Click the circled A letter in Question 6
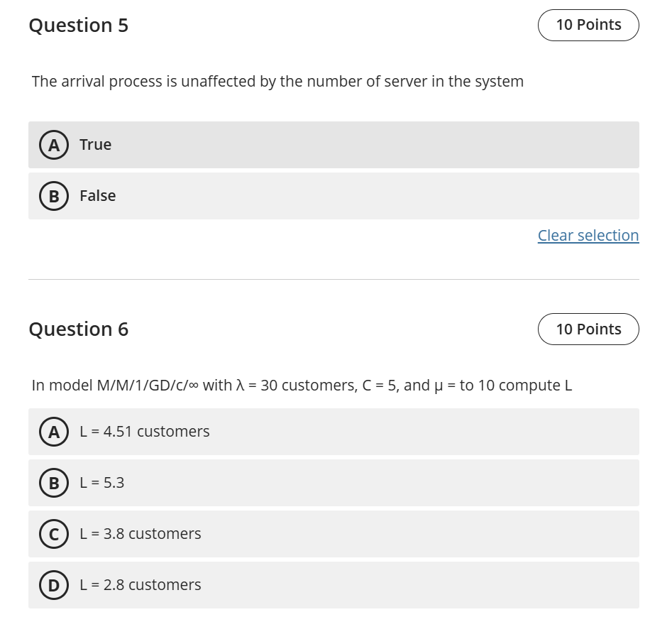650x644 pixels. [x=53, y=431]
